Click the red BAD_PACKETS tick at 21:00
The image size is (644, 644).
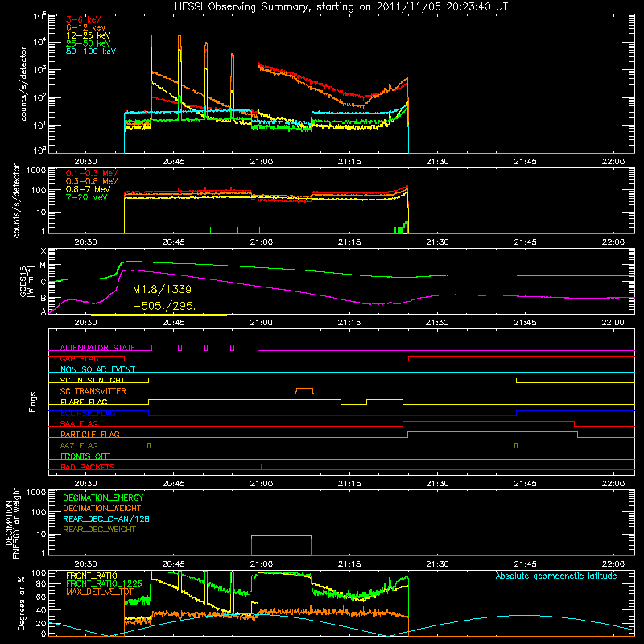pyautogui.click(x=262, y=467)
